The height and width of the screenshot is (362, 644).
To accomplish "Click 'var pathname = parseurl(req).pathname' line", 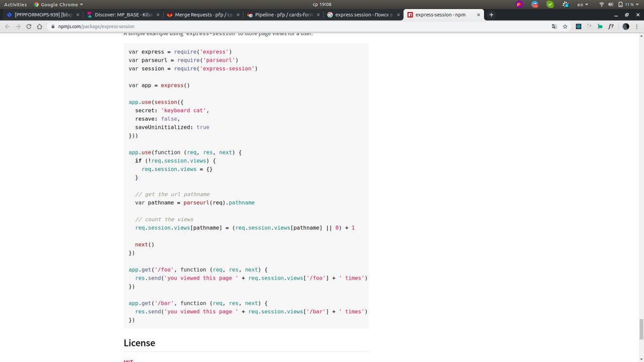I will click(x=195, y=203).
